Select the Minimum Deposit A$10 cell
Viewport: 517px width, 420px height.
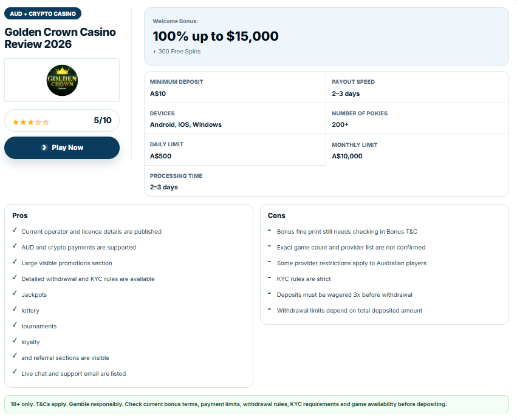[235, 87]
